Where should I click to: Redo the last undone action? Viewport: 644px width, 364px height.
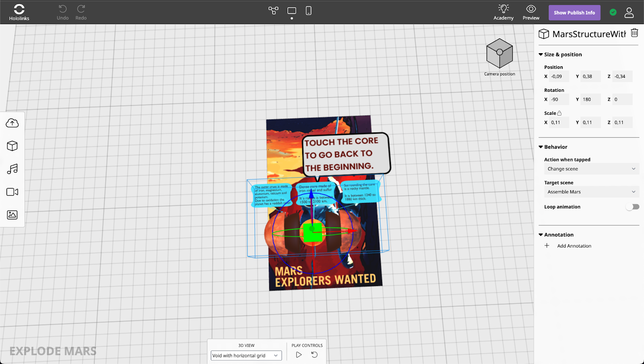pyautogui.click(x=81, y=12)
